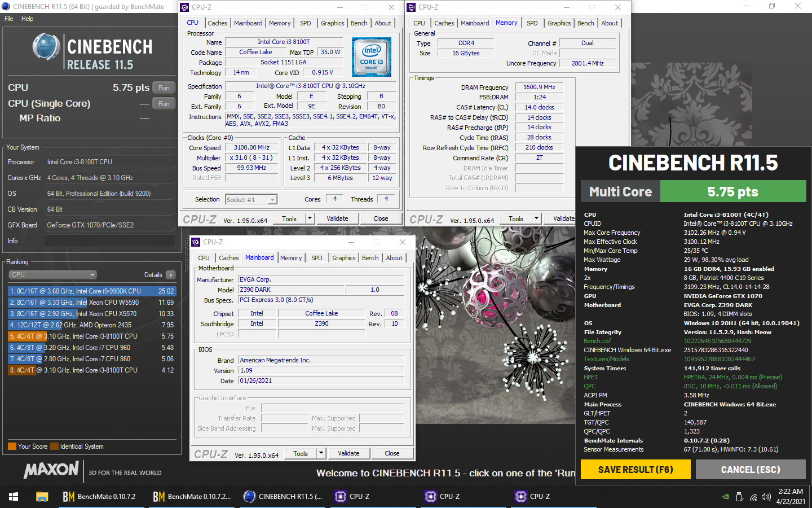Open the File menu in Cinebench
This screenshot has height=508, width=812.
pyautogui.click(x=9, y=19)
